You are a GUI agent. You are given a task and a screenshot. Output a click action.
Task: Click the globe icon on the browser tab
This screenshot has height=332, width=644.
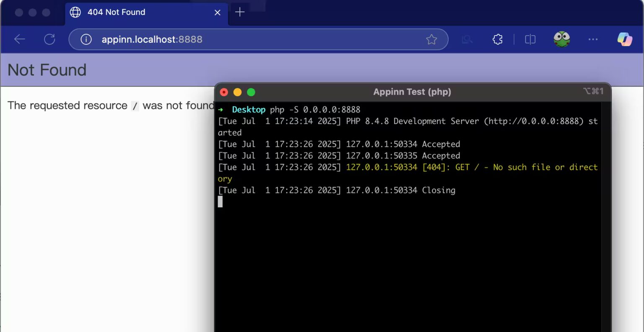(75, 12)
